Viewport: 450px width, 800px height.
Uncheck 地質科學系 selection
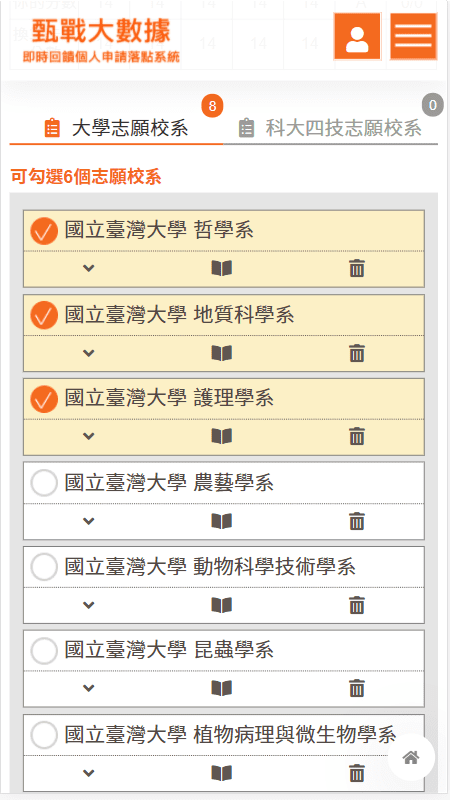44,315
